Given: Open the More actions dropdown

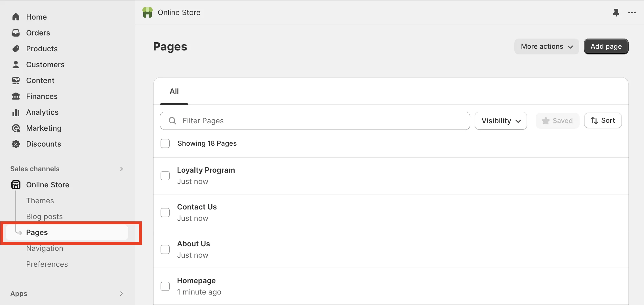Looking at the screenshot, I should (547, 46).
